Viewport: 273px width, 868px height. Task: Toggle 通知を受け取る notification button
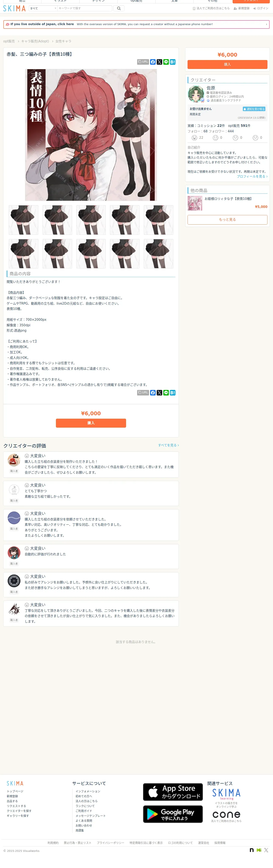(x=254, y=109)
